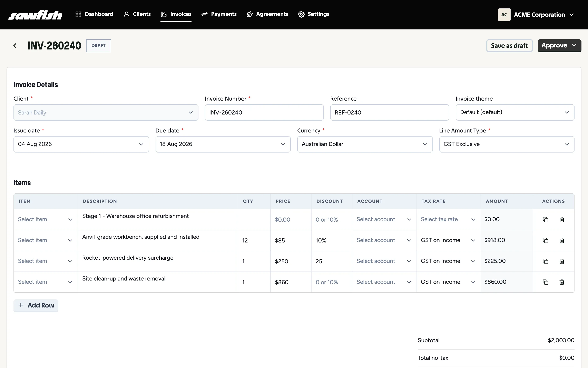588x368 pixels.
Task: Click the $250 price field
Action: [291, 261]
